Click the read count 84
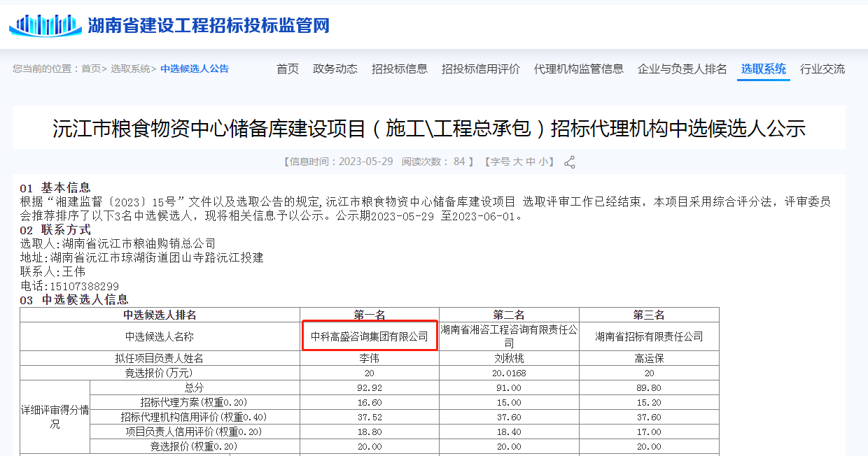868x456 pixels. [x=459, y=162]
